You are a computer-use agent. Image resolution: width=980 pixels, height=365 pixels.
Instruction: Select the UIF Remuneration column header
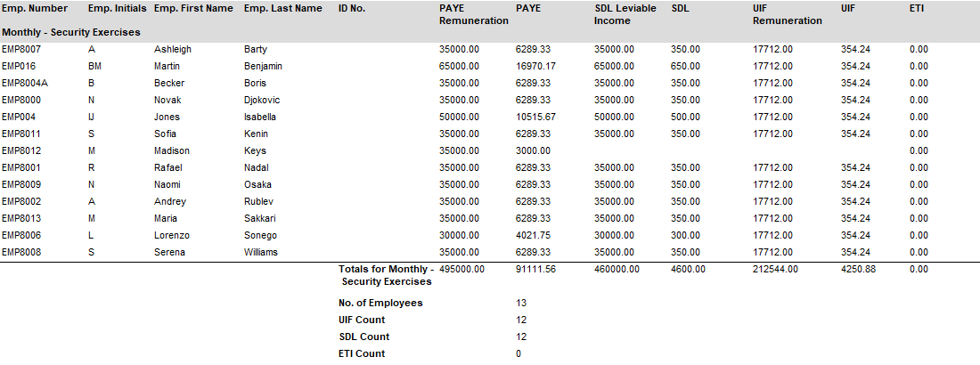coord(787,14)
